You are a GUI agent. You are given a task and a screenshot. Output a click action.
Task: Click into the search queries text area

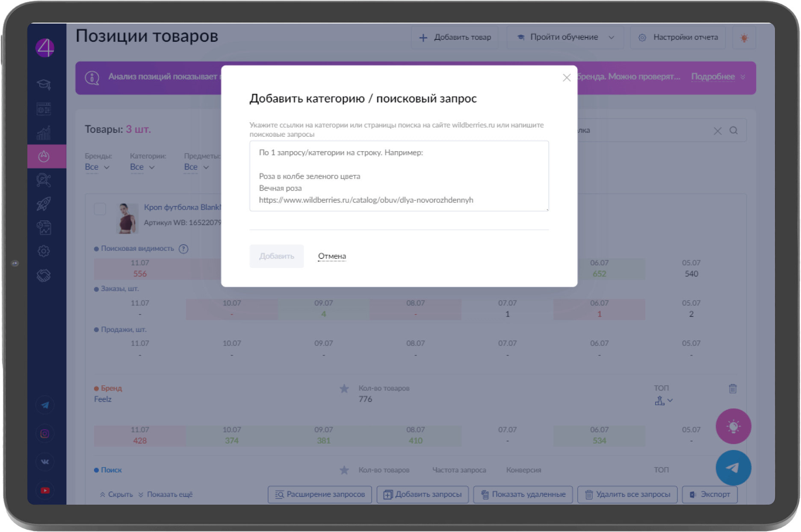[399, 176]
